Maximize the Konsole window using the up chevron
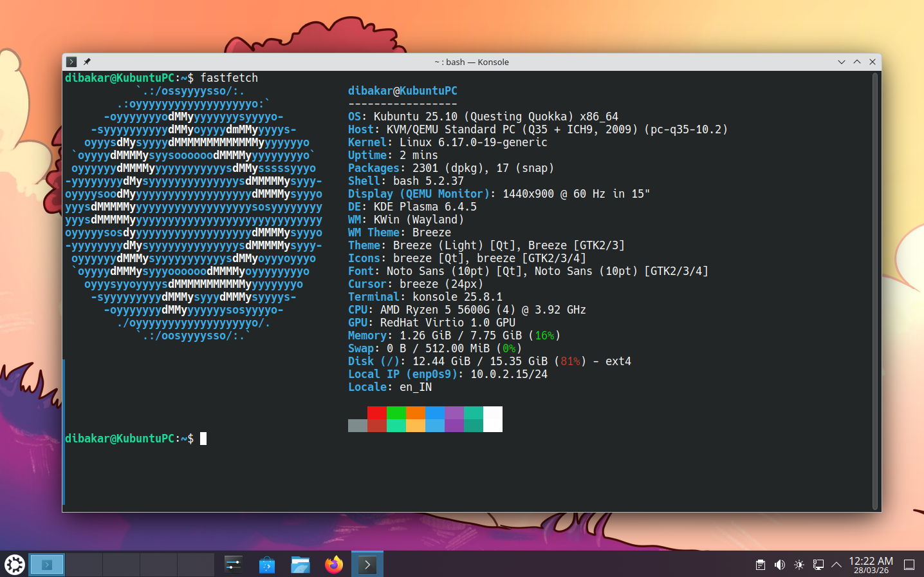The width and height of the screenshot is (924, 577). 857,62
